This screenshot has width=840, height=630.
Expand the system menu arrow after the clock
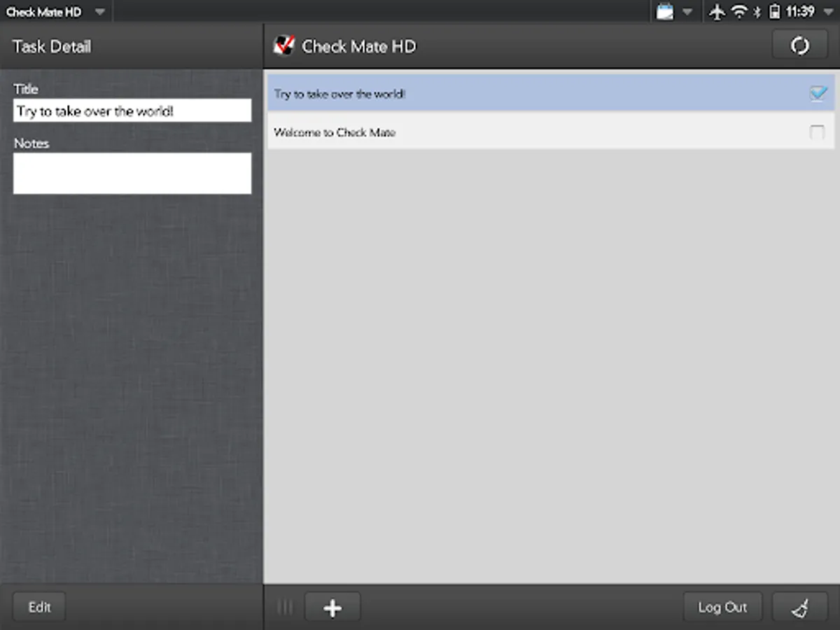tap(828, 12)
